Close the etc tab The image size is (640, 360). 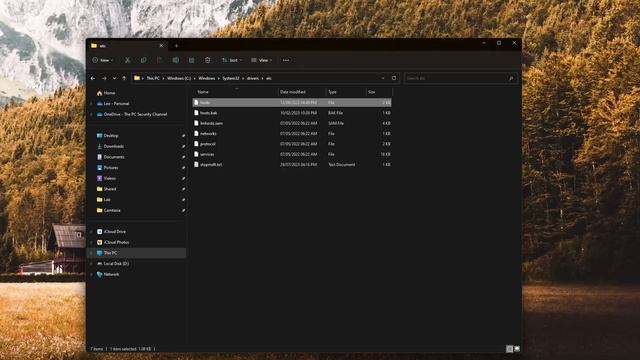tap(161, 46)
